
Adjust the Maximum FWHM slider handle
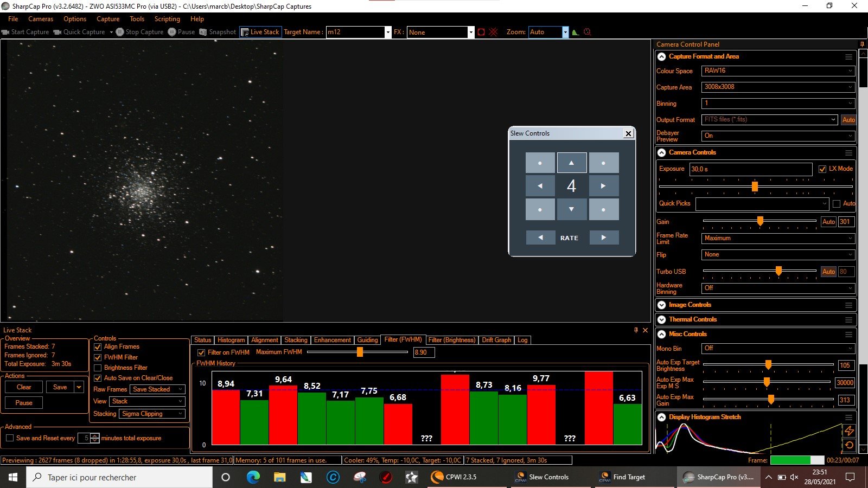(x=360, y=352)
